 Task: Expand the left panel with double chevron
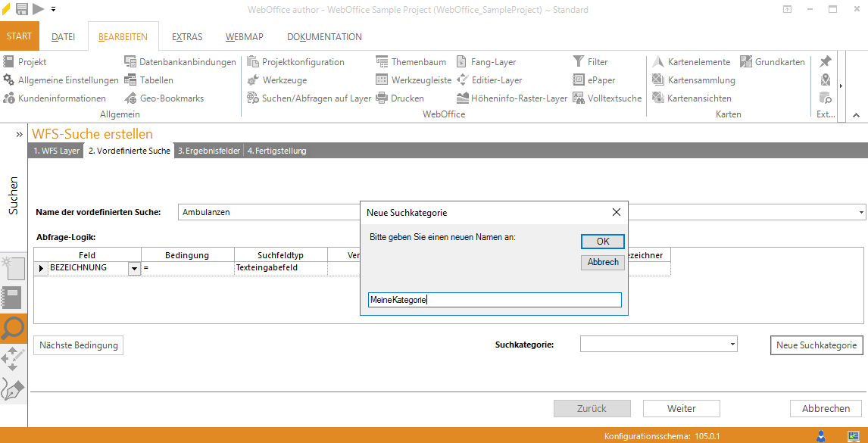(x=19, y=134)
